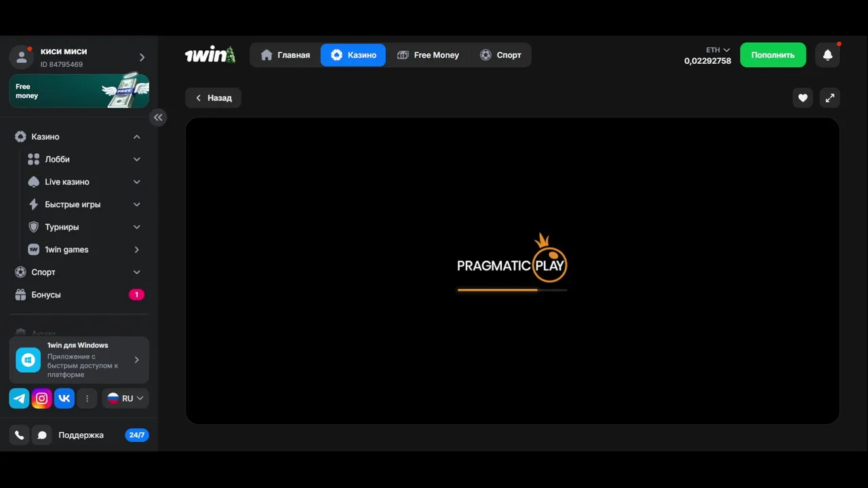This screenshot has height=488, width=868.
Task: Show more social links via three dots
Action: tap(87, 399)
